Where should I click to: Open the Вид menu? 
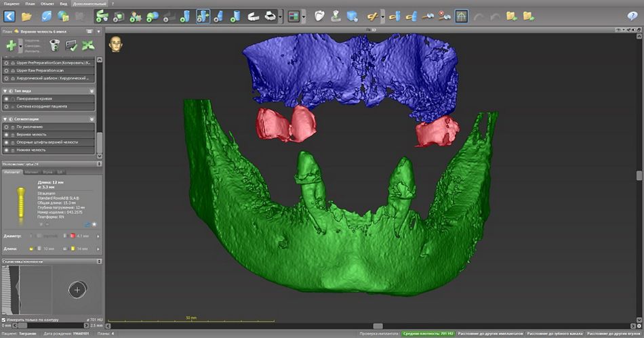click(x=64, y=3)
